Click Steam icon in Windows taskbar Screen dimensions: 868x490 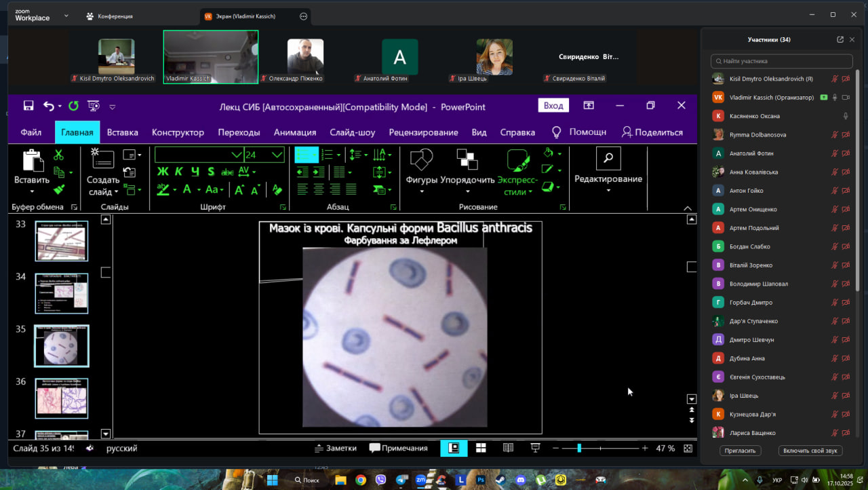[x=500, y=480]
